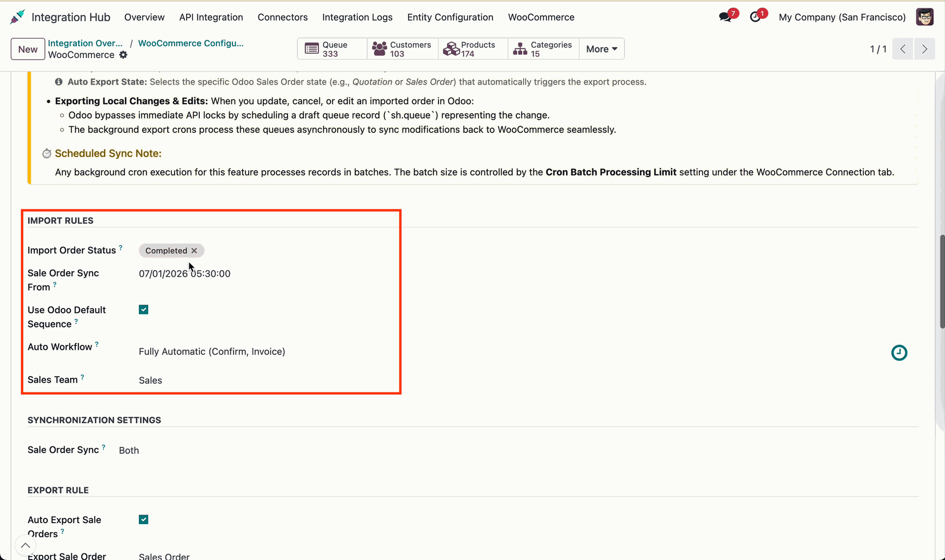Open the user avatar menu
This screenshot has height=560, width=945.
click(925, 17)
